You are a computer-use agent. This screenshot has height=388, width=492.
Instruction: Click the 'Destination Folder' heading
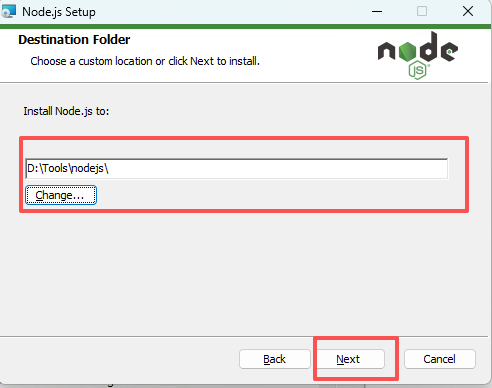coord(74,40)
